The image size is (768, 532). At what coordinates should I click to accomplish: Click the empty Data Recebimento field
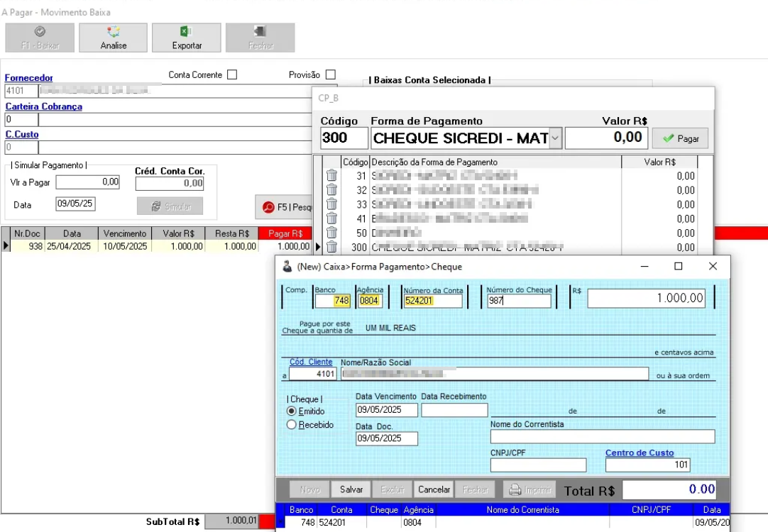[x=454, y=410]
